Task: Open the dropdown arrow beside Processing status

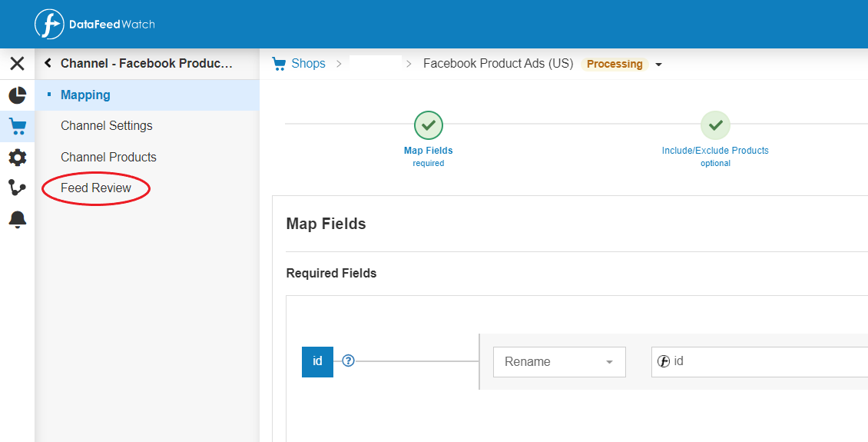Action: (658, 65)
